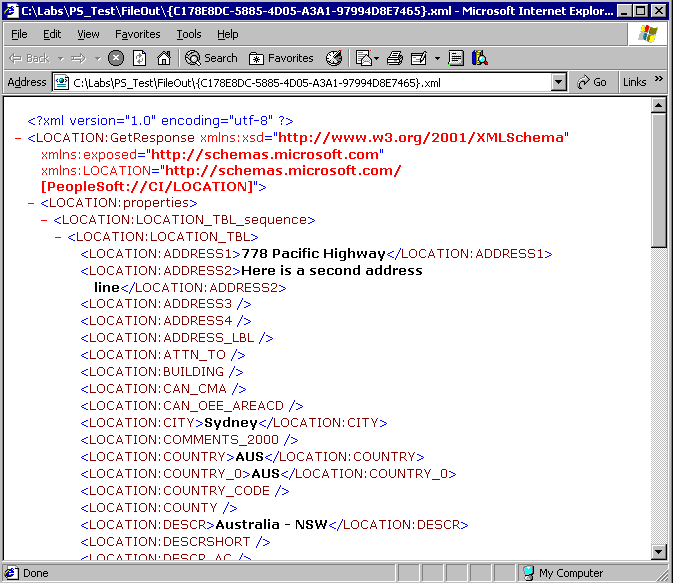Click the Windows logo throbber

tap(647, 34)
